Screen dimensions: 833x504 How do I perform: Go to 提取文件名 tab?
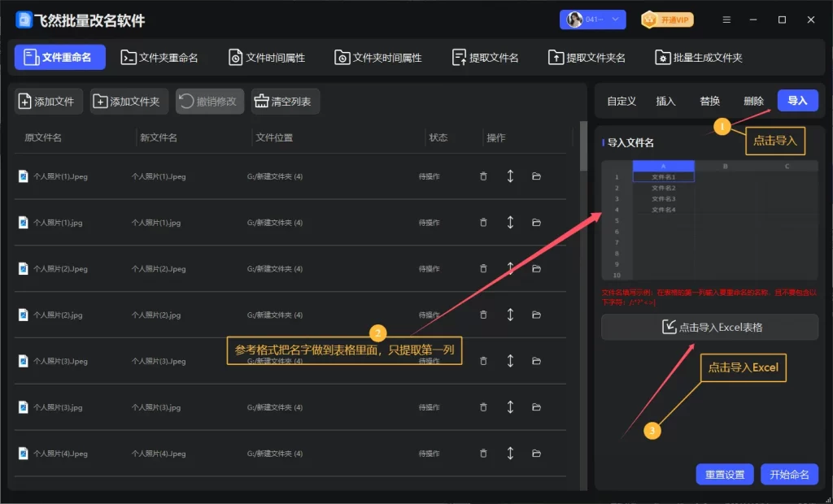[485, 58]
